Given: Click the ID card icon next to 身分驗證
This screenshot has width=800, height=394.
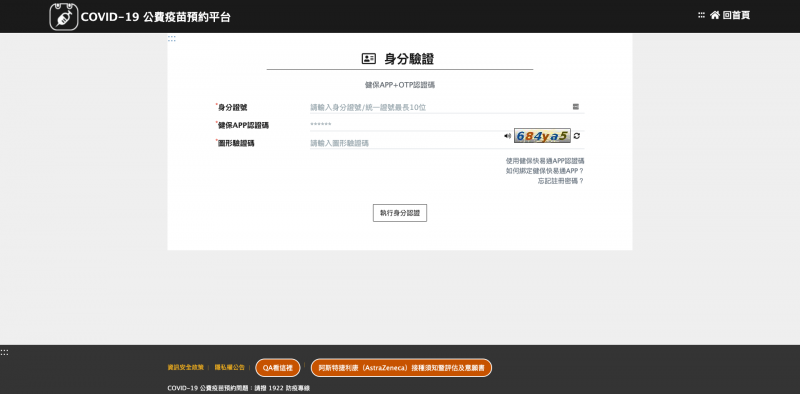Looking at the screenshot, I should point(368,59).
